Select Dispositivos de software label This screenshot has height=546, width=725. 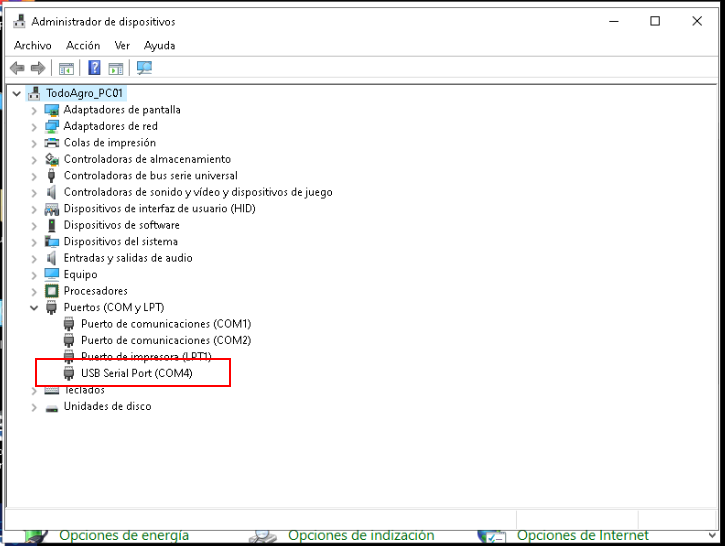122,225
